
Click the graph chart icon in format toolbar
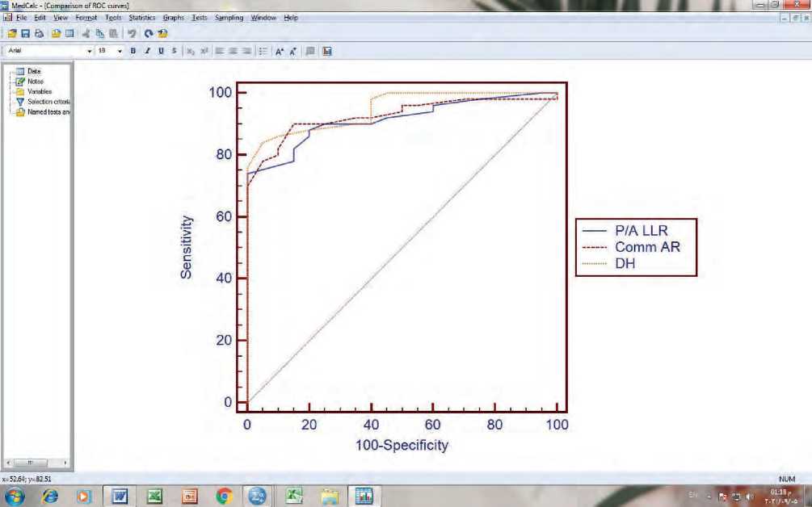click(326, 51)
